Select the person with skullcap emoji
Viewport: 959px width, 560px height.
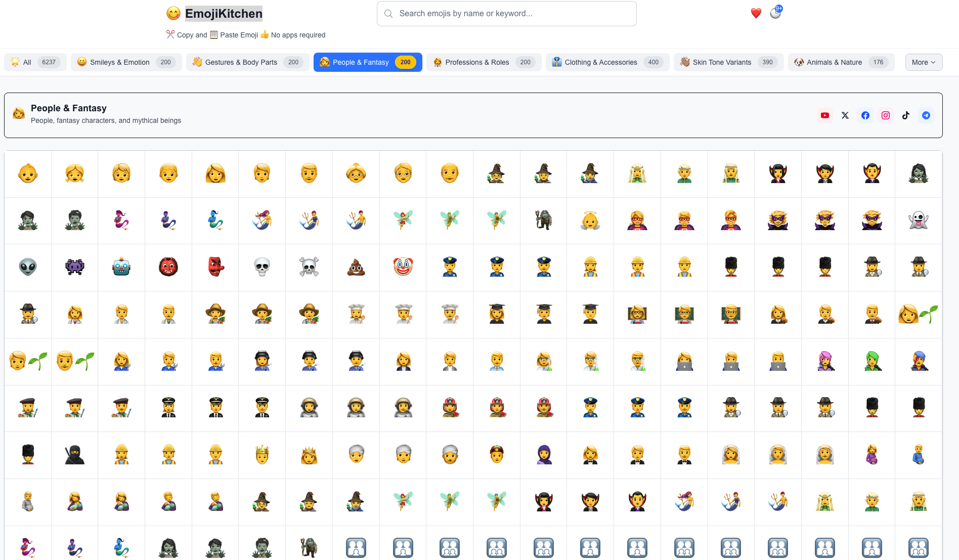coord(497,455)
